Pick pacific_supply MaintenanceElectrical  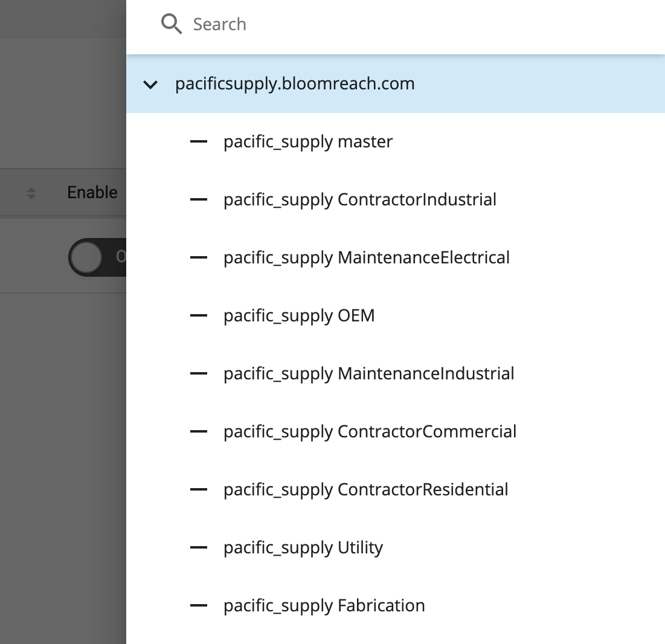[367, 258]
